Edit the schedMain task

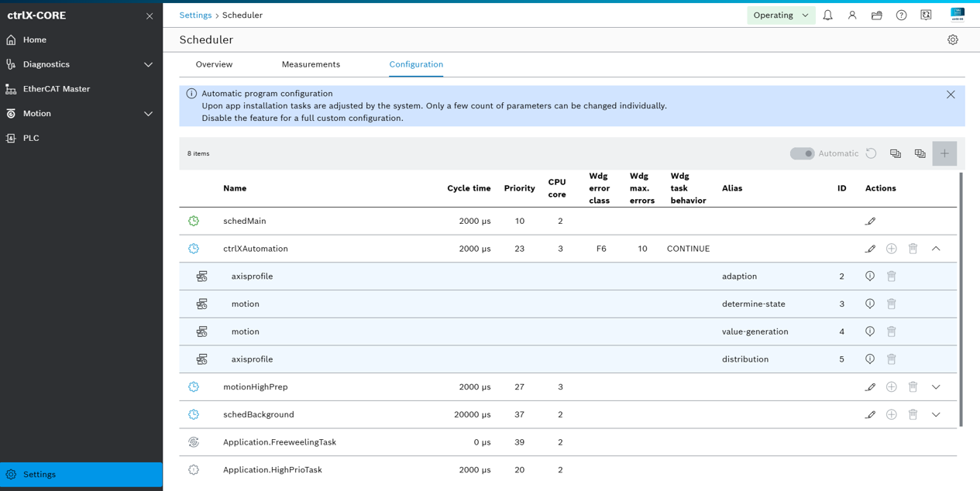click(870, 221)
